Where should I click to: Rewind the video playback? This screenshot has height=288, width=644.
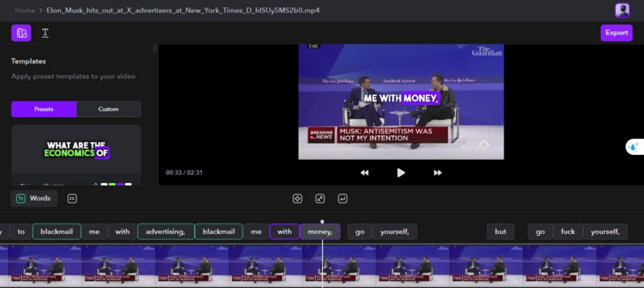point(364,172)
